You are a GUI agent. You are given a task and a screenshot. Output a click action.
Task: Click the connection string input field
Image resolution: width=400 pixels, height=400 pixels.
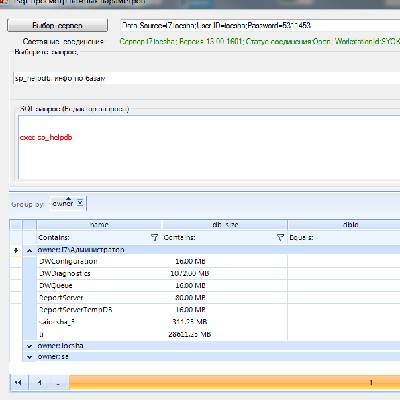(260, 25)
